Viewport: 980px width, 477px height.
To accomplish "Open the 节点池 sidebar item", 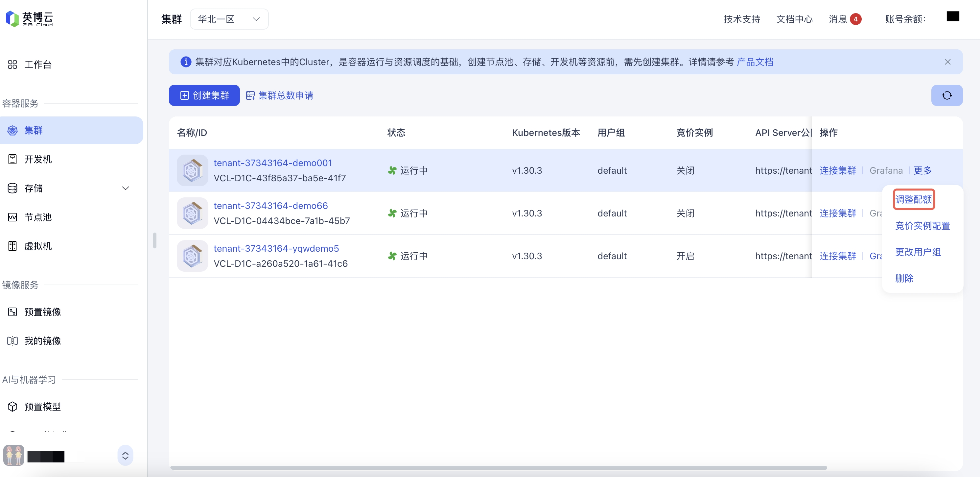I will click(x=38, y=217).
